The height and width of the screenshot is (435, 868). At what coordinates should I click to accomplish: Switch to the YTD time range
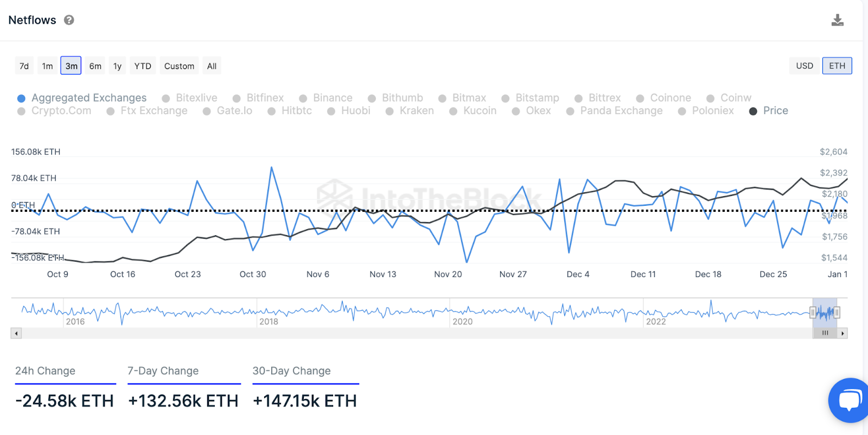coord(143,65)
